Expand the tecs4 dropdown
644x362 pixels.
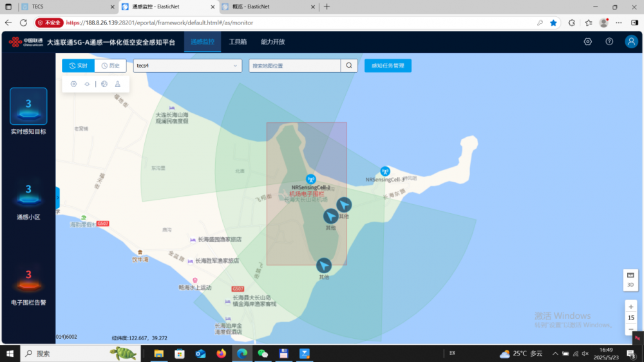click(187, 66)
